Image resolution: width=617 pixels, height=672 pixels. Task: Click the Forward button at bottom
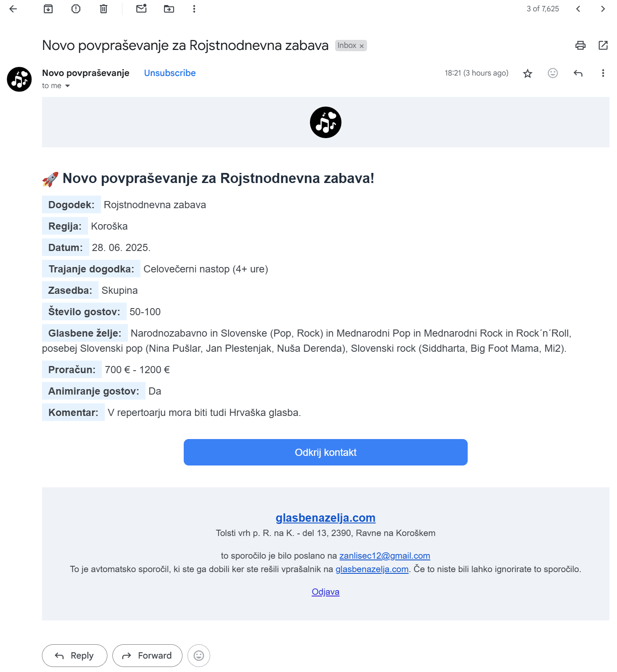[x=147, y=656]
